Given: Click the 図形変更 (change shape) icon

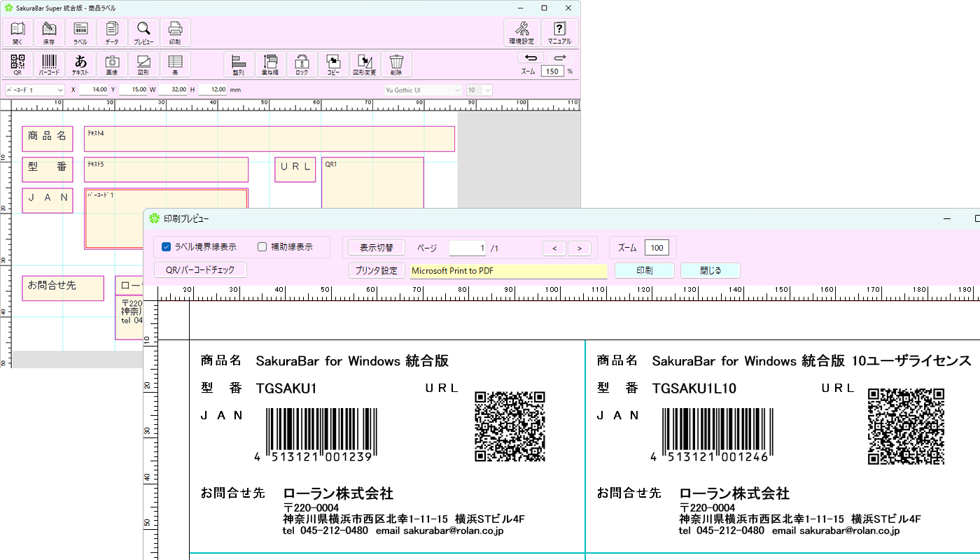Looking at the screenshot, I should [x=365, y=64].
